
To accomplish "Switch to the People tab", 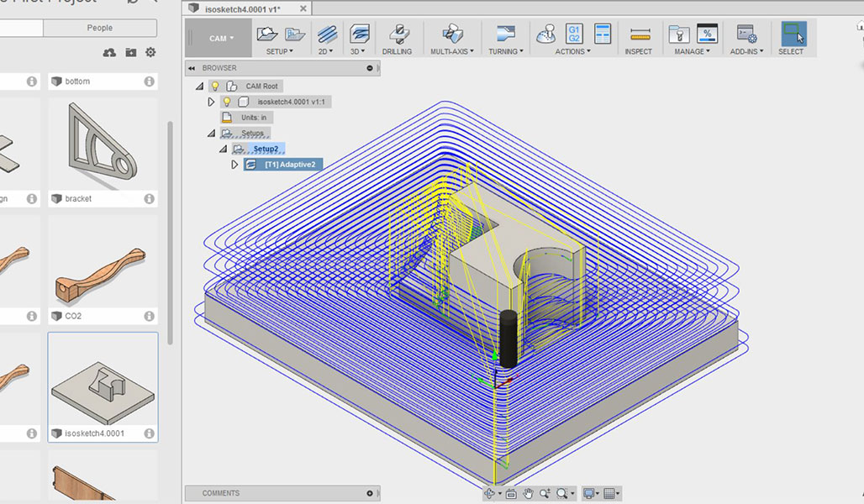I will pyautogui.click(x=100, y=28).
